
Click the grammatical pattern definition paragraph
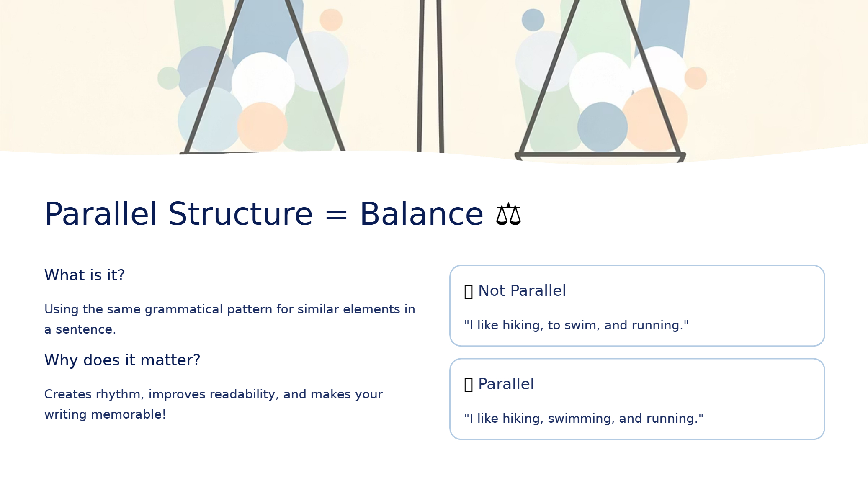[x=230, y=319]
